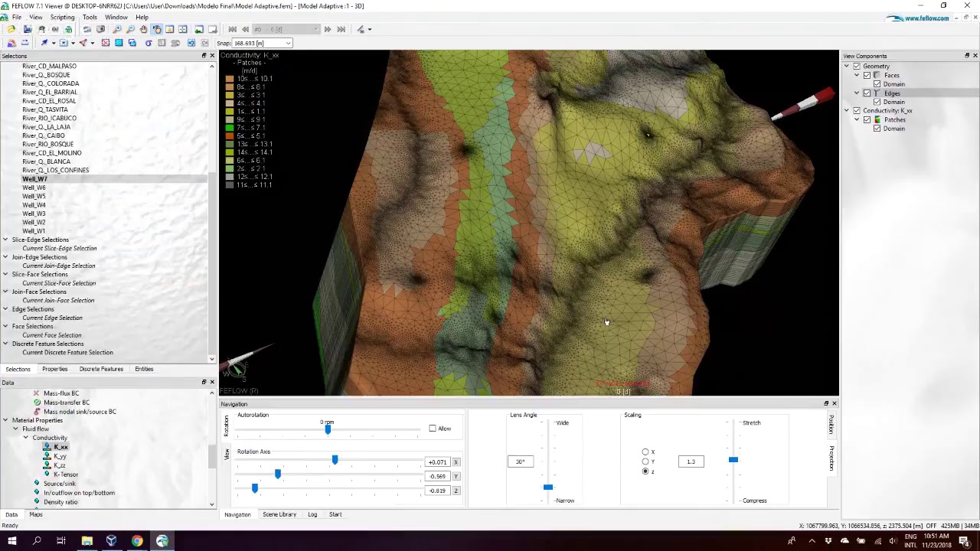Click the step forward double-arrow icon
The image size is (980, 551).
click(328, 29)
